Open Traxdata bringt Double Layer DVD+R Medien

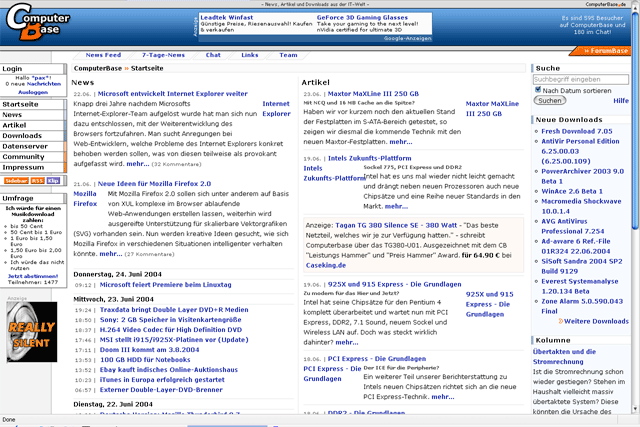pos(174,309)
